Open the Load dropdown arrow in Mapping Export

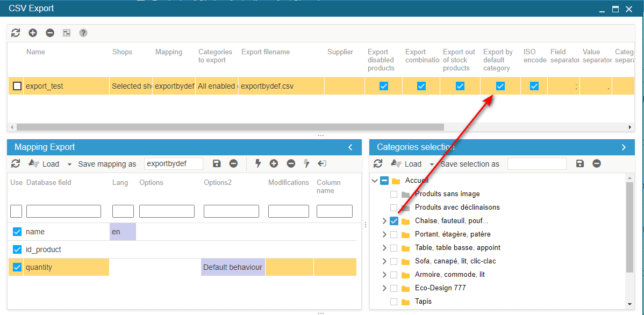(69, 164)
